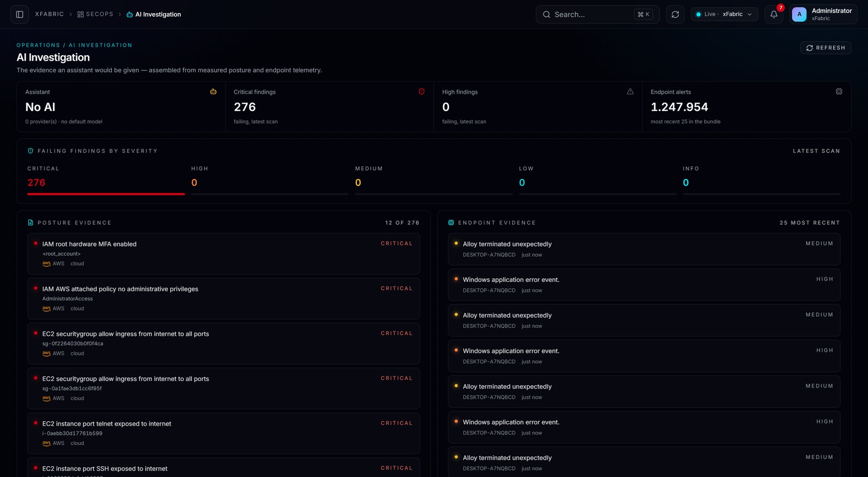Click AWS logo on telnet exposed row
The width and height of the screenshot is (868, 477).
point(46,444)
